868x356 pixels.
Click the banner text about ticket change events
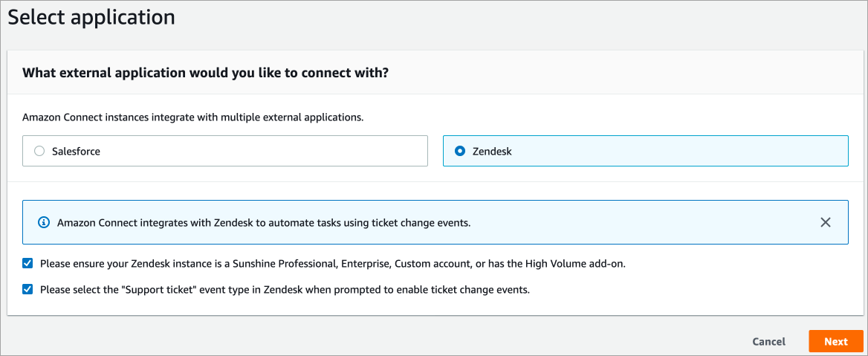[264, 222]
